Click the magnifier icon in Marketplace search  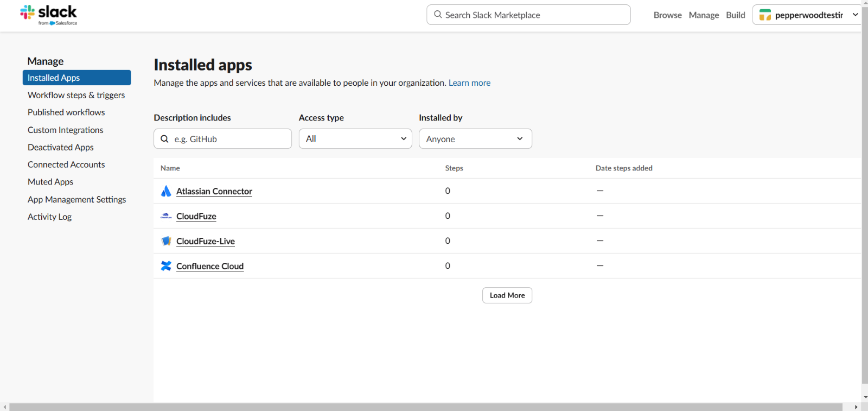point(438,15)
